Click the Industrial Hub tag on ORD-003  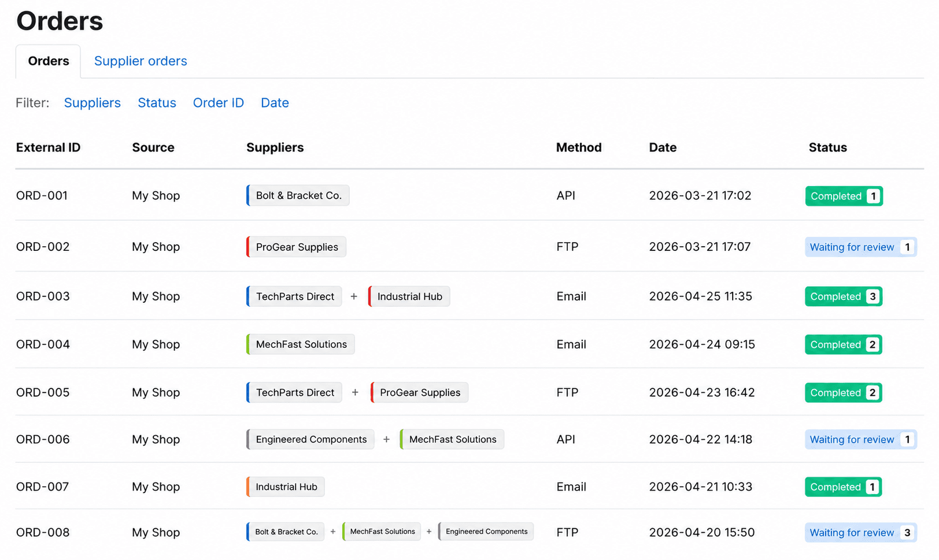tap(409, 296)
